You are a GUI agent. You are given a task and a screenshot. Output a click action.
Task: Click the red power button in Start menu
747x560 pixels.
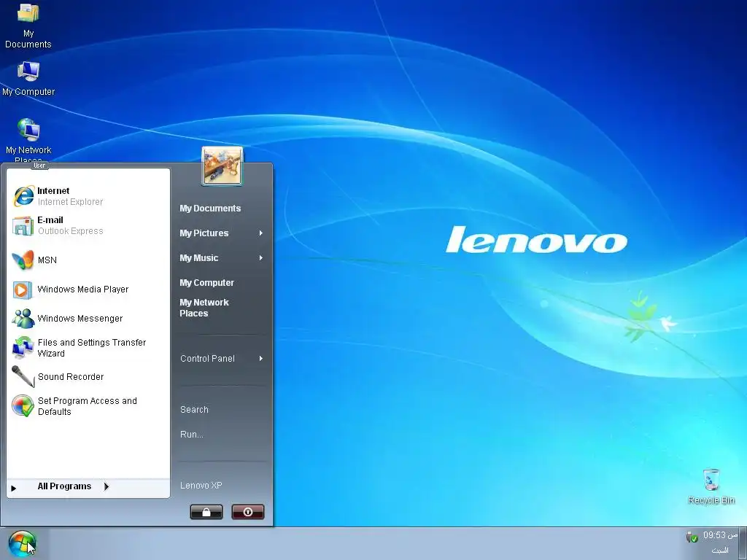[x=248, y=512]
